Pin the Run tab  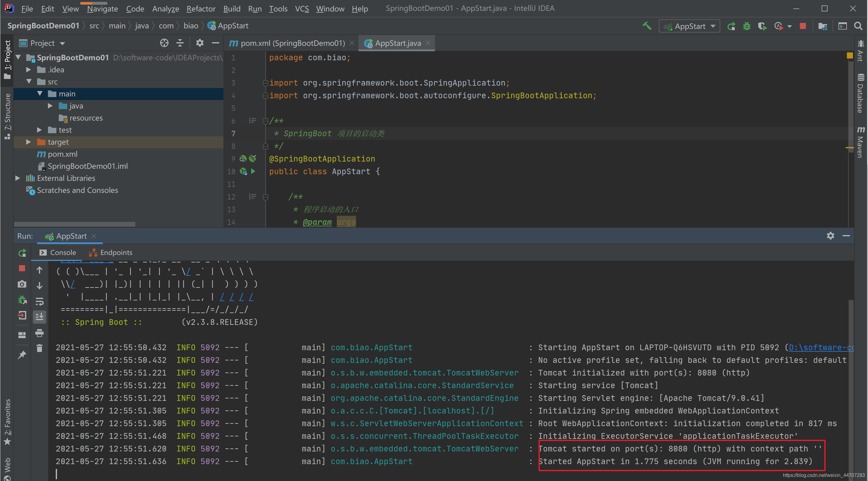pos(22,354)
